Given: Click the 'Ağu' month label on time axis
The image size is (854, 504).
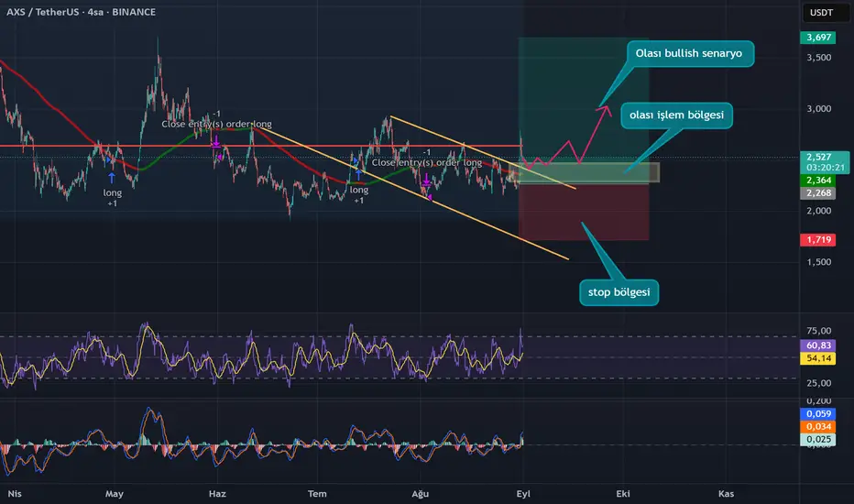Looking at the screenshot, I should pyautogui.click(x=420, y=494).
